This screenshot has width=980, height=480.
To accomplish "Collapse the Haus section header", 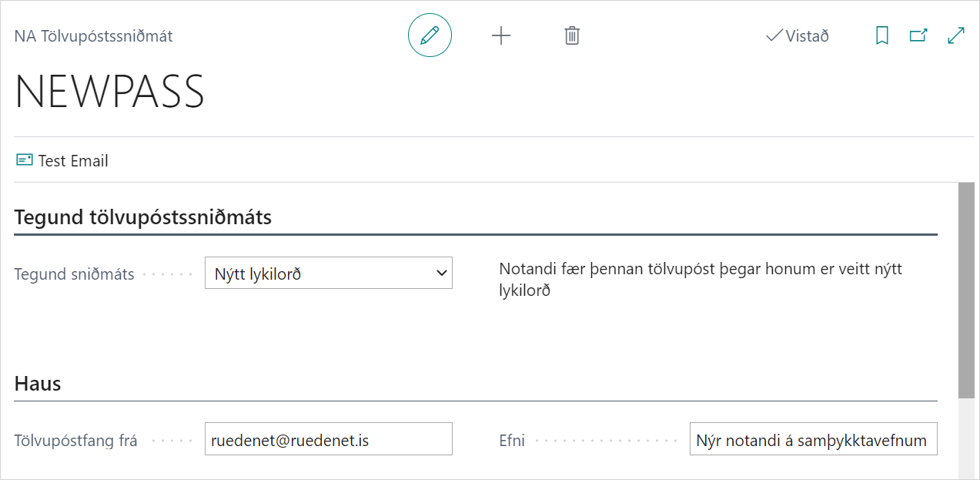I will [38, 384].
